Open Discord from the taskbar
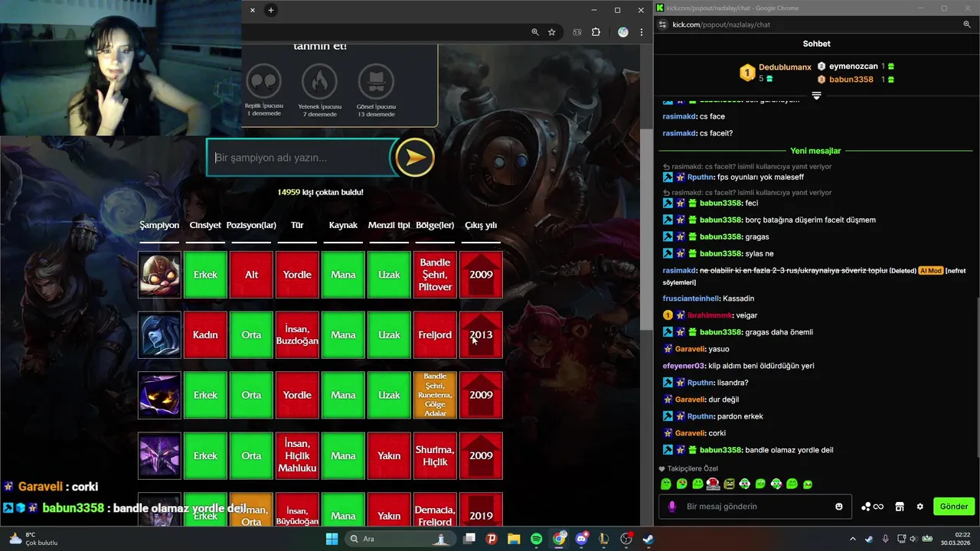The height and width of the screenshot is (551, 980). coord(581,539)
